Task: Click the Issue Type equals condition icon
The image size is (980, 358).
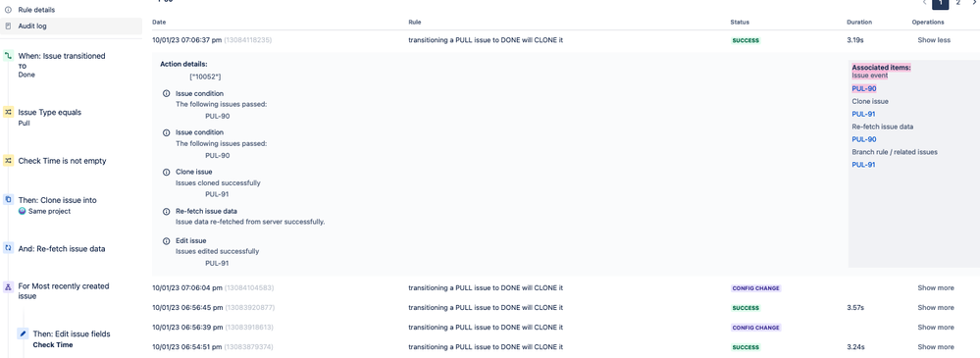Action: click(x=8, y=113)
